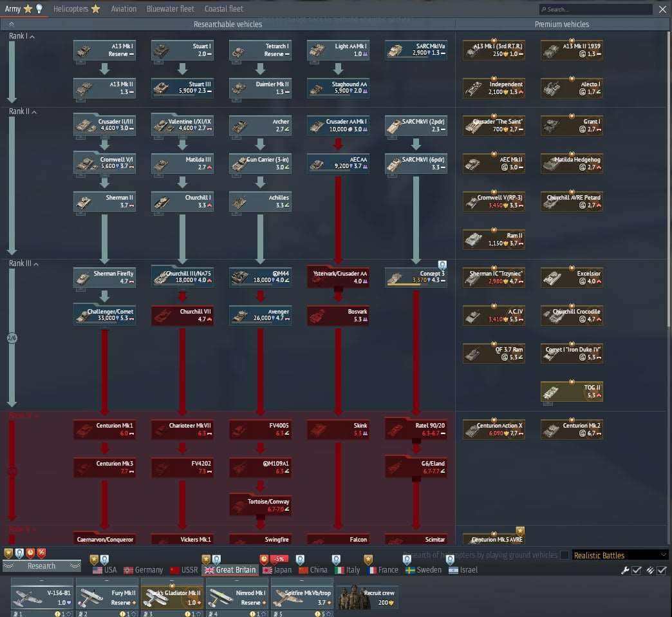
Task: Click the red percent icon above Research
Action: 41,553
